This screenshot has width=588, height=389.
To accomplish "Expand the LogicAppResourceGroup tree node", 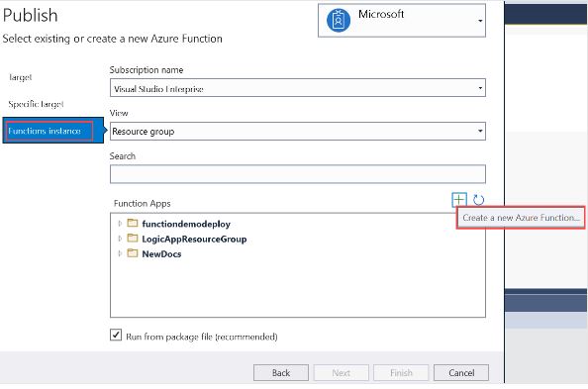I will click(120, 239).
